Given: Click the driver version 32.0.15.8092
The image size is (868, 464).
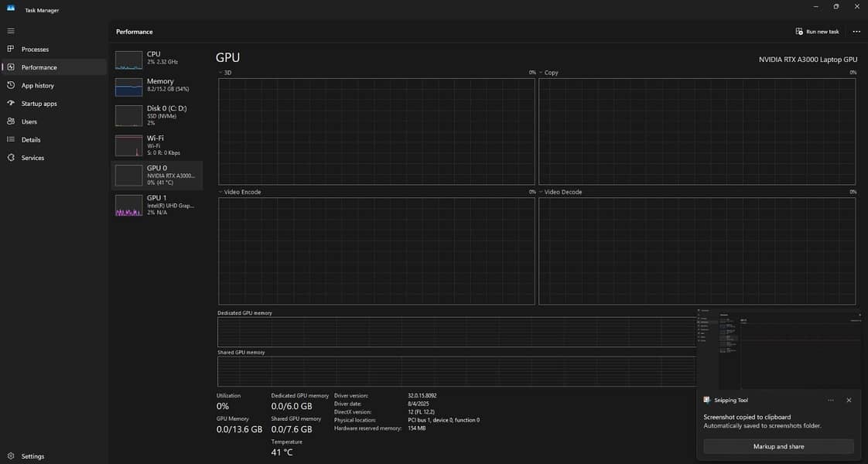Looking at the screenshot, I should coord(422,396).
